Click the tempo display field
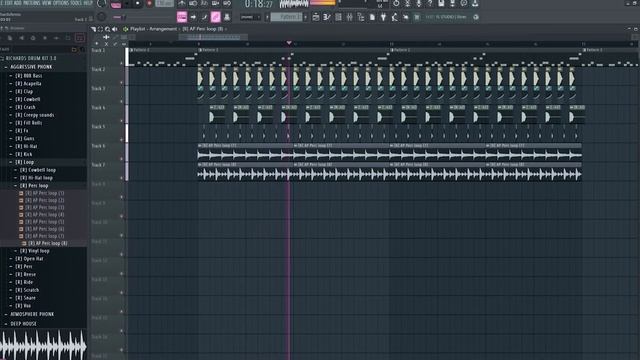640x360 pixels. [164, 4]
